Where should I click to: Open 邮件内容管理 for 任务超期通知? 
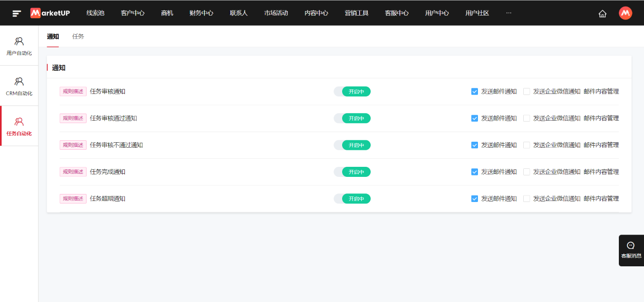point(601,198)
